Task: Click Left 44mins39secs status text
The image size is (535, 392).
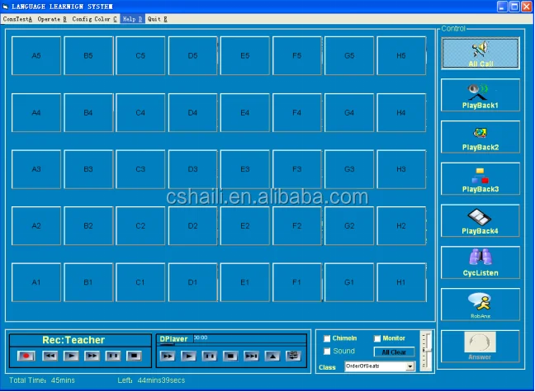Action: (151, 380)
